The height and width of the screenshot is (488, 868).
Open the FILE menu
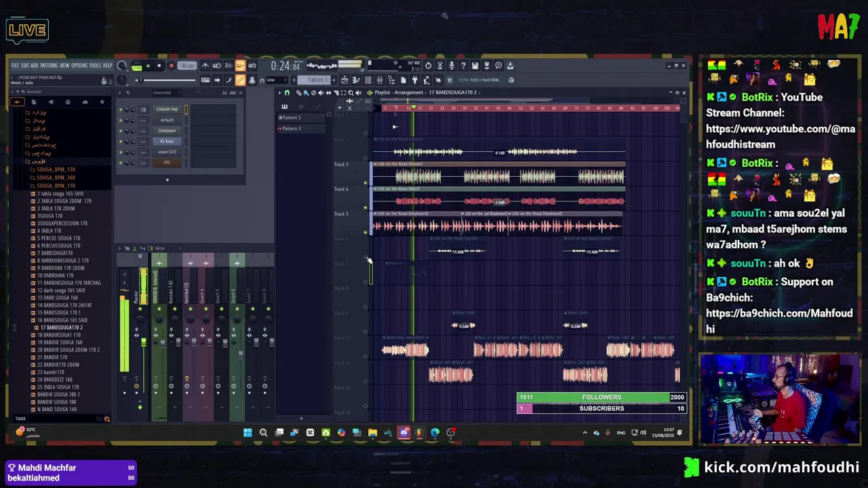click(15, 66)
